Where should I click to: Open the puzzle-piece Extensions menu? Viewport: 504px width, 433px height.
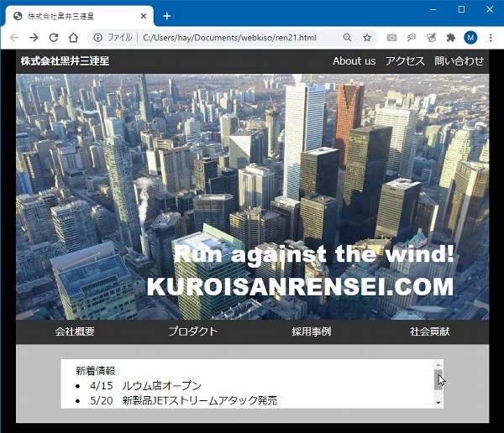coord(451,38)
